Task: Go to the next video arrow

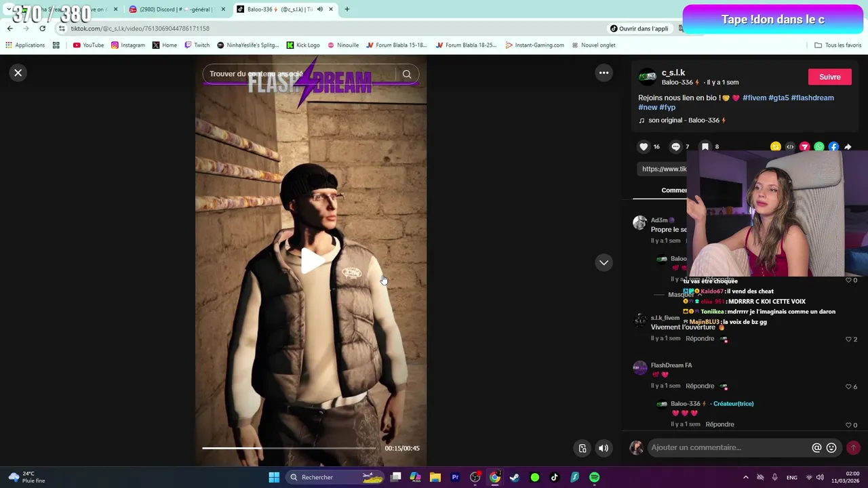Action: [x=604, y=262]
